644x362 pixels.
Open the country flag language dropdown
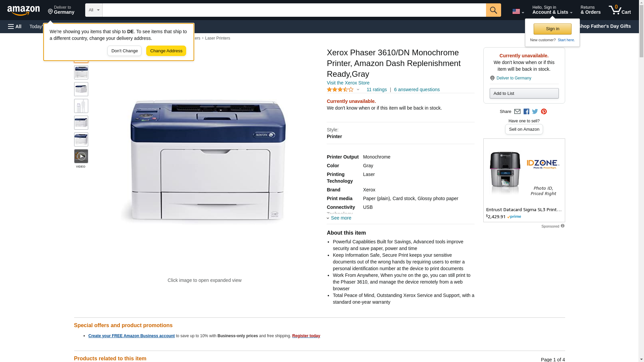518,11
